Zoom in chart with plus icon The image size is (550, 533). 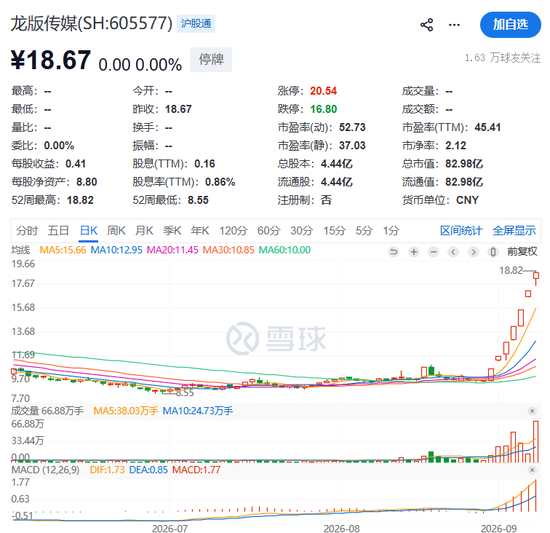pos(414,252)
